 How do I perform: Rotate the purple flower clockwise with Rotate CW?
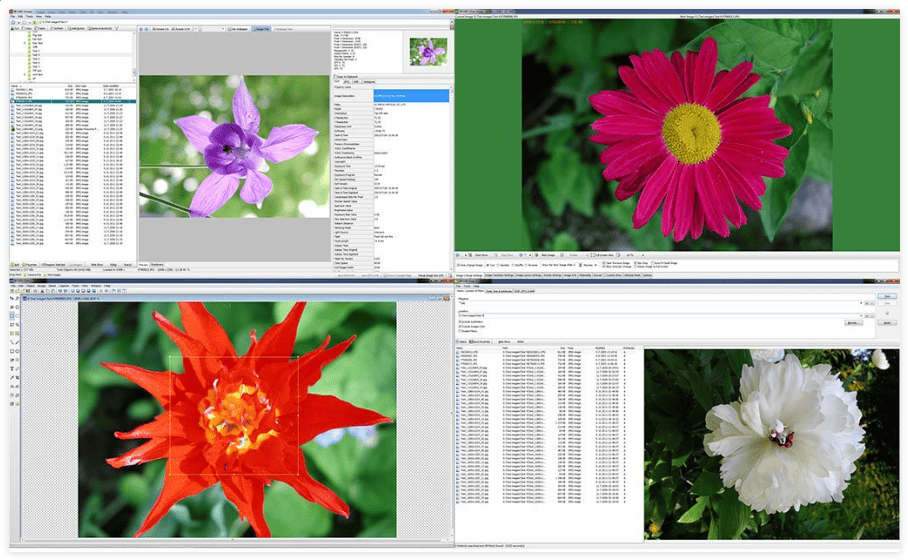point(160,29)
